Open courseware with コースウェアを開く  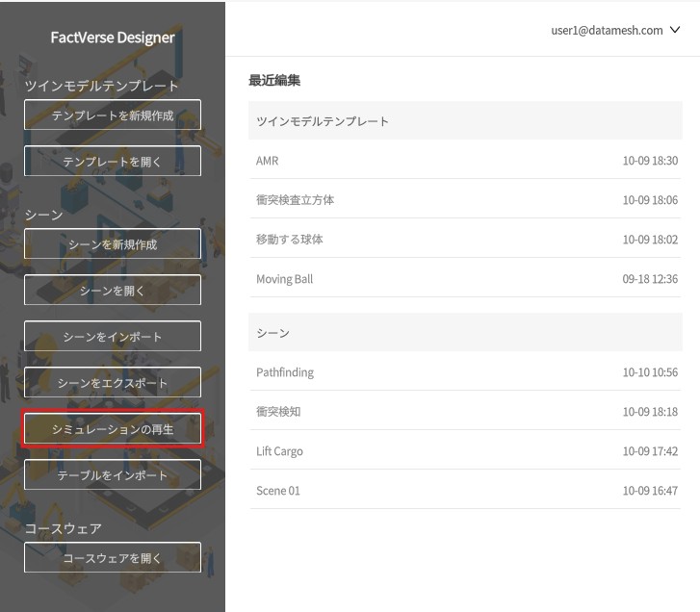pyautogui.click(x=113, y=558)
